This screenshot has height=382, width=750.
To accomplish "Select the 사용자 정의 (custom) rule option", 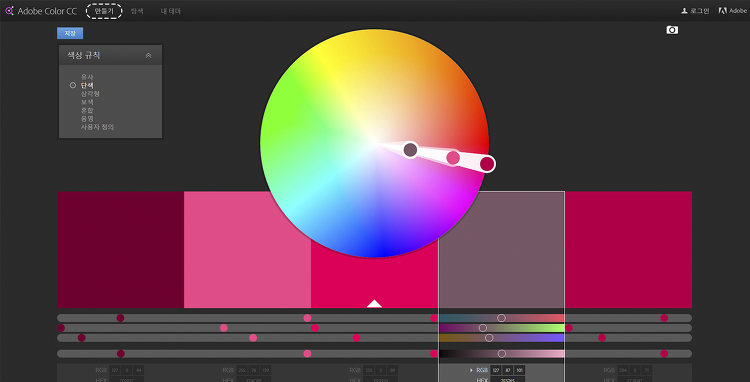I will pyautogui.click(x=98, y=127).
